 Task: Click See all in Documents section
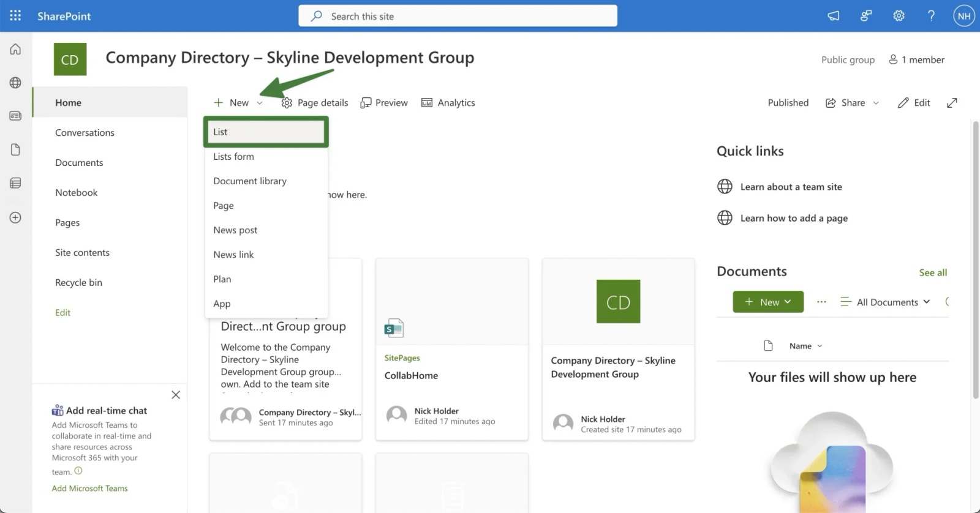coord(933,272)
